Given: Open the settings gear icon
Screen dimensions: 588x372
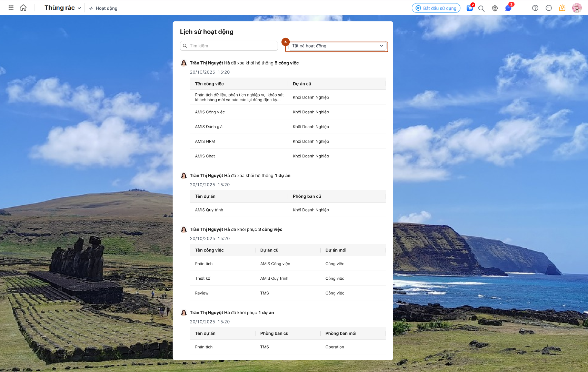Looking at the screenshot, I should point(495,8).
